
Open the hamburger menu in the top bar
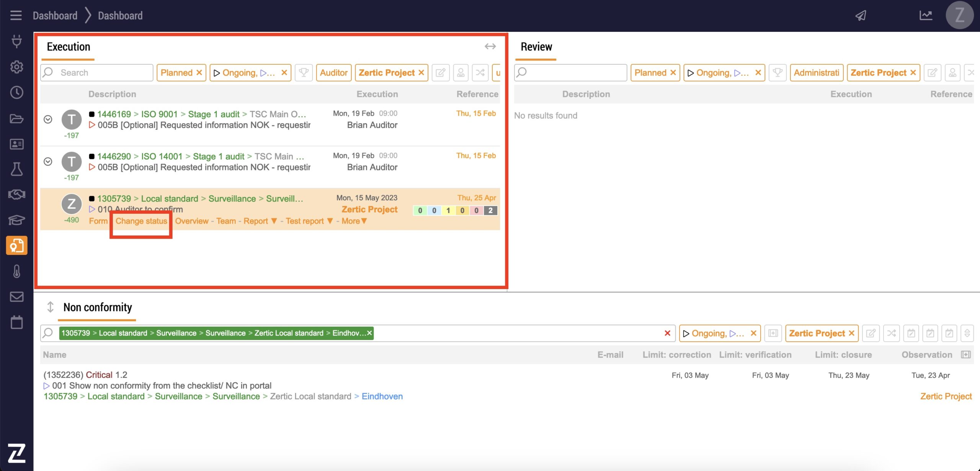(x=16, y=15)
